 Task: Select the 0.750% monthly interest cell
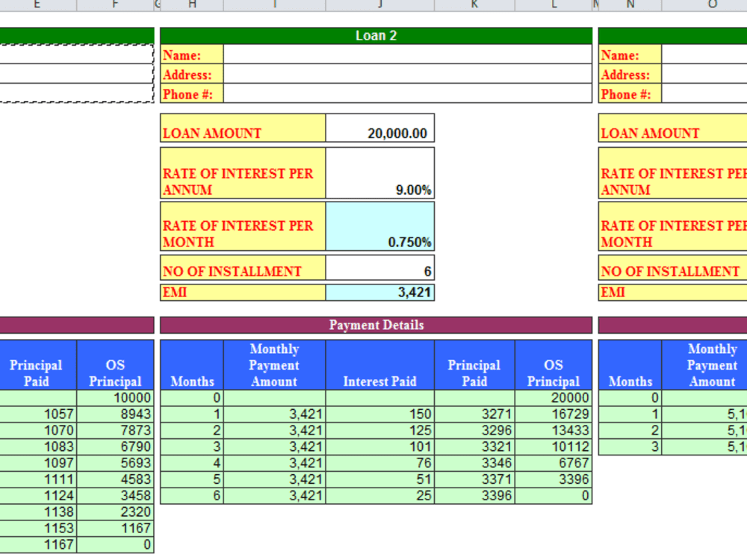point(380,227)
